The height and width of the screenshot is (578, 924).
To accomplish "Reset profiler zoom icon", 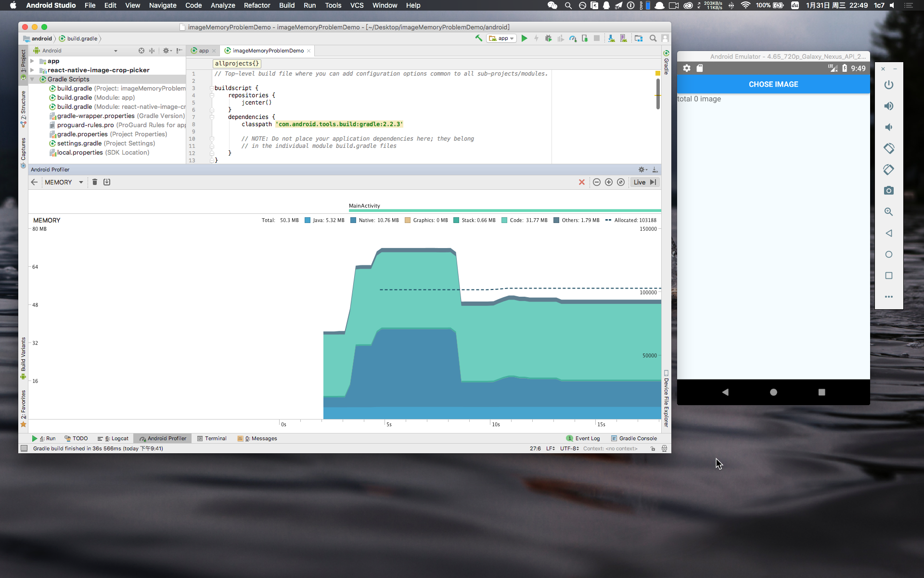I will [621, 182].
